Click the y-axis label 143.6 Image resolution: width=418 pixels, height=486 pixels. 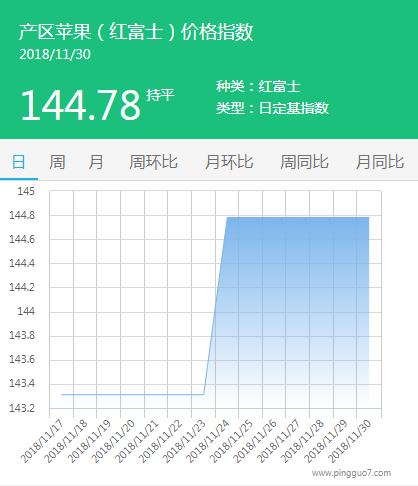[x=22, y=359]
